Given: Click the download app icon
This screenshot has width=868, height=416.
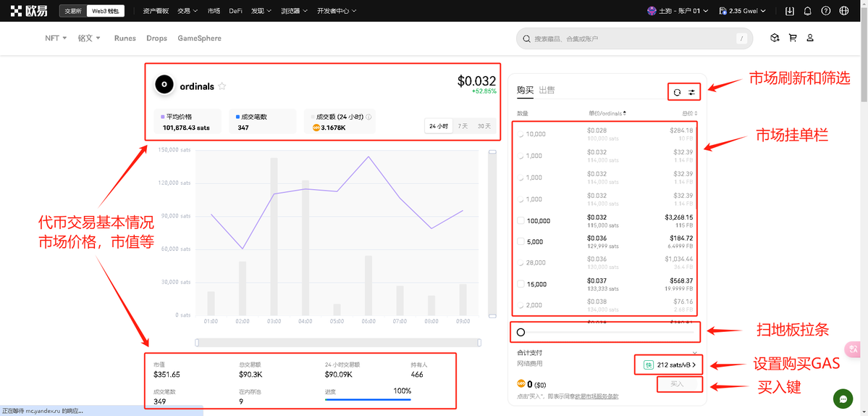Looking at the screenshot, I should click(x=789, y=11).
